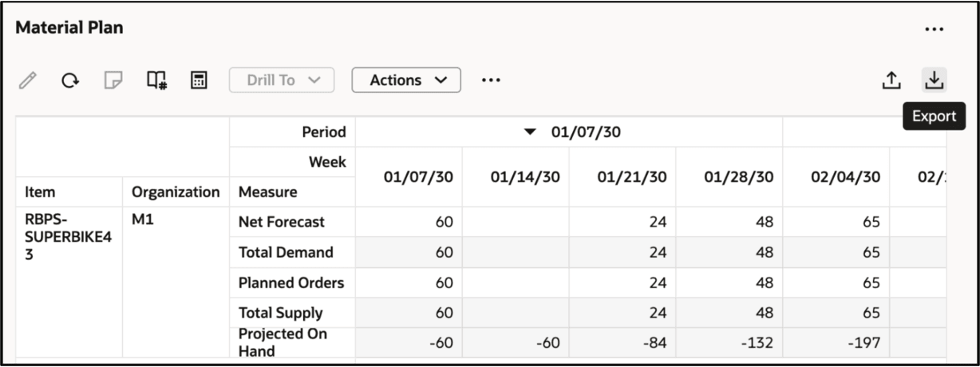The image size is (980, 367).
Task: Click the Export download icon
Action: [x=934, y=80]
